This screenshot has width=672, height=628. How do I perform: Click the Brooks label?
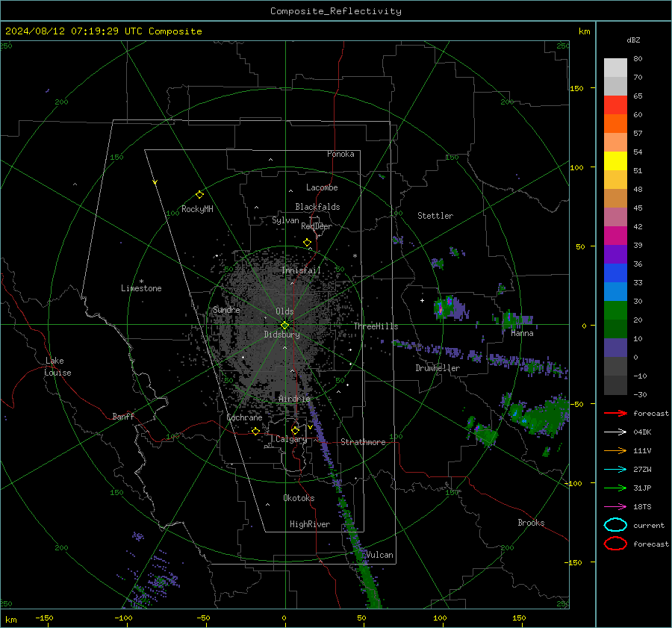click(x=531, y=523)
